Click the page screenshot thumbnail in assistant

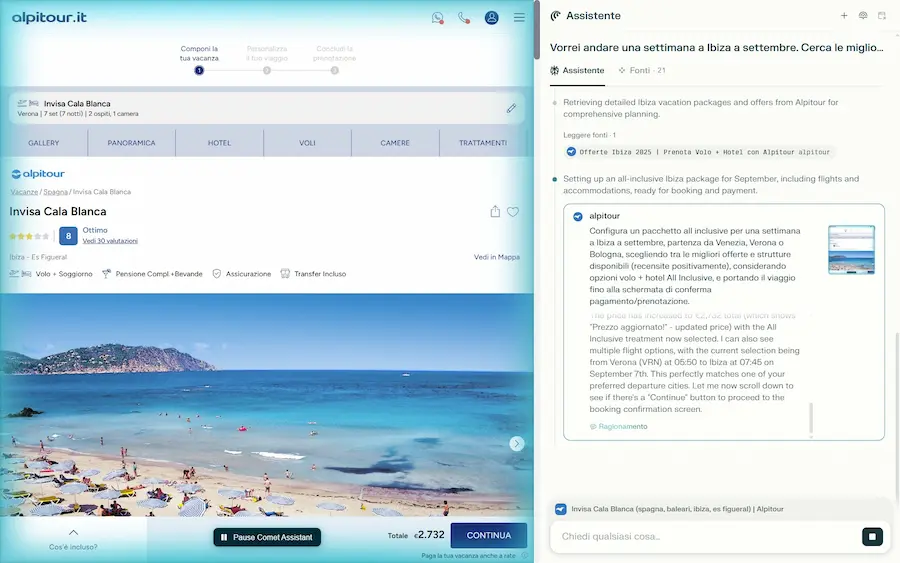[x=851, y=250]
